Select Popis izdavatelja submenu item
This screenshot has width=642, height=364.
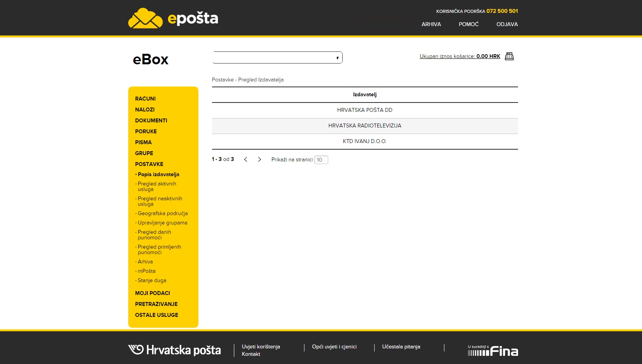[158, 174]
